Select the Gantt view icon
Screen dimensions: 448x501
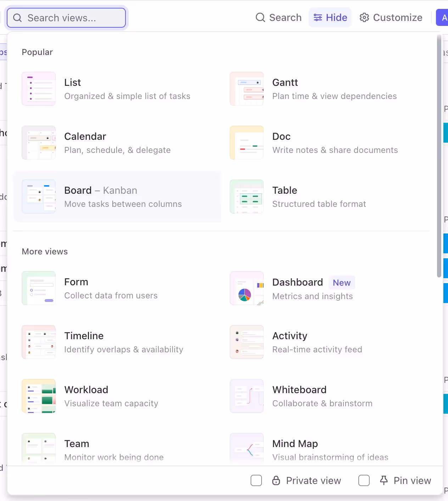(247, 89)
